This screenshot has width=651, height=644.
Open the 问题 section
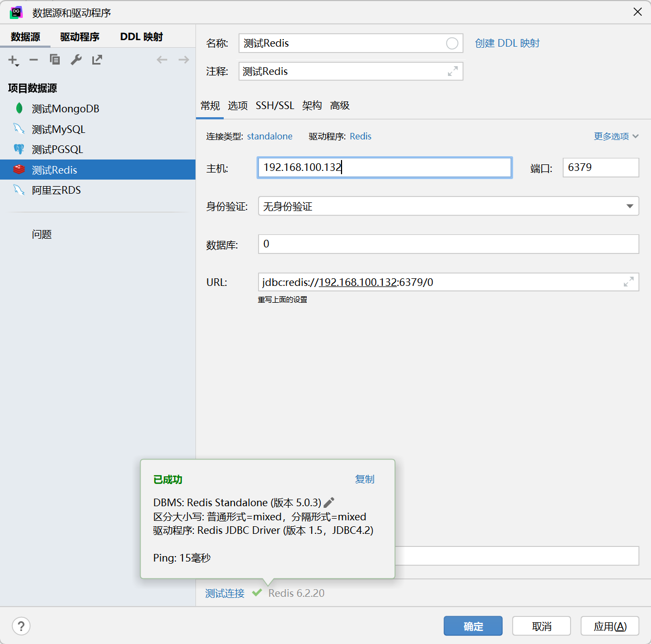tap(41, 234)
